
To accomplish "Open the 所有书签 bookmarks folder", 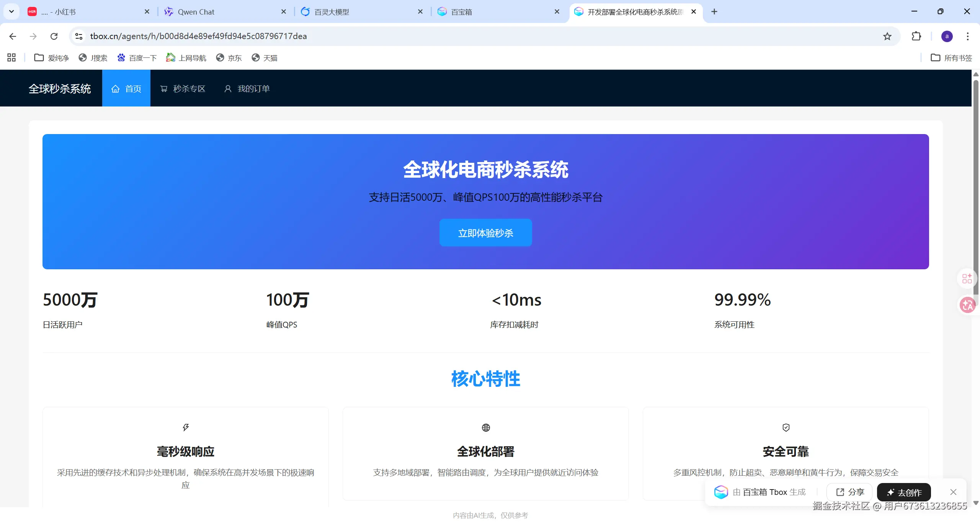I will tap(951, 58).
